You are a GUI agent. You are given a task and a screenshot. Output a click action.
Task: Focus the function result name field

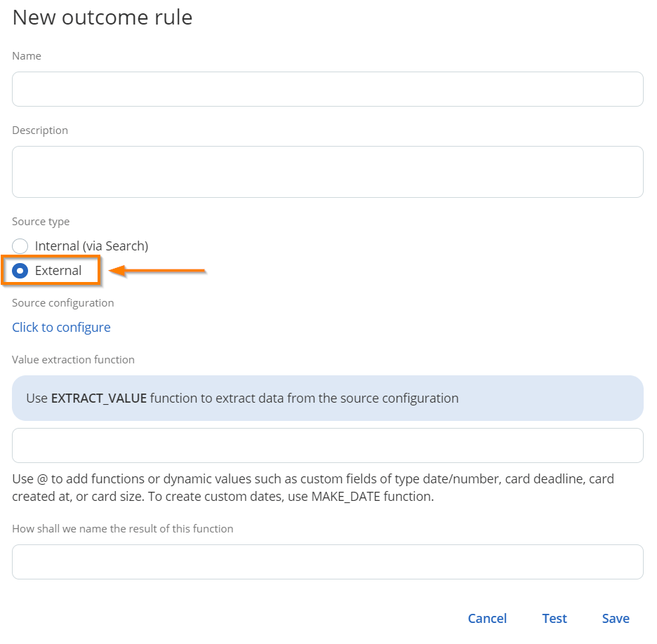[327, 562]
